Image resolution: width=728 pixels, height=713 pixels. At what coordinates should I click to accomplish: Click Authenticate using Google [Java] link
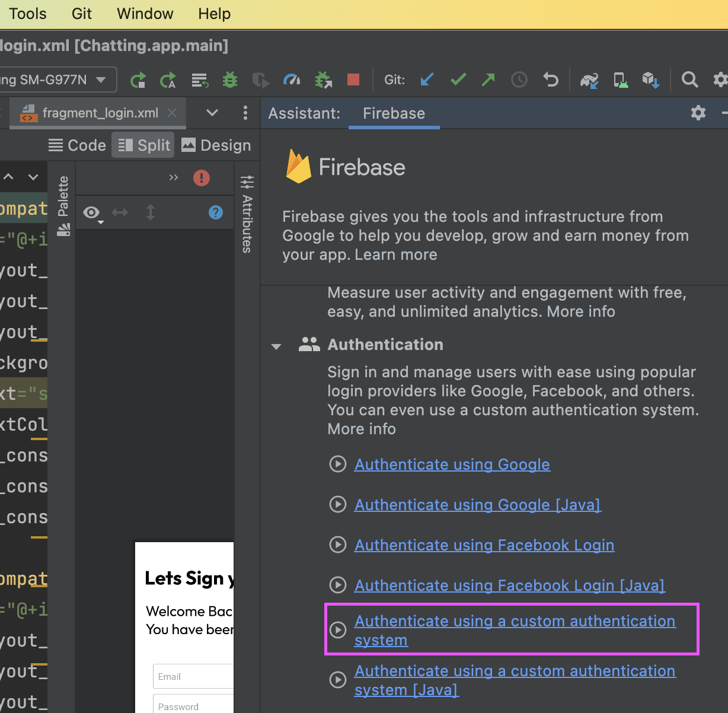[478, 505]
